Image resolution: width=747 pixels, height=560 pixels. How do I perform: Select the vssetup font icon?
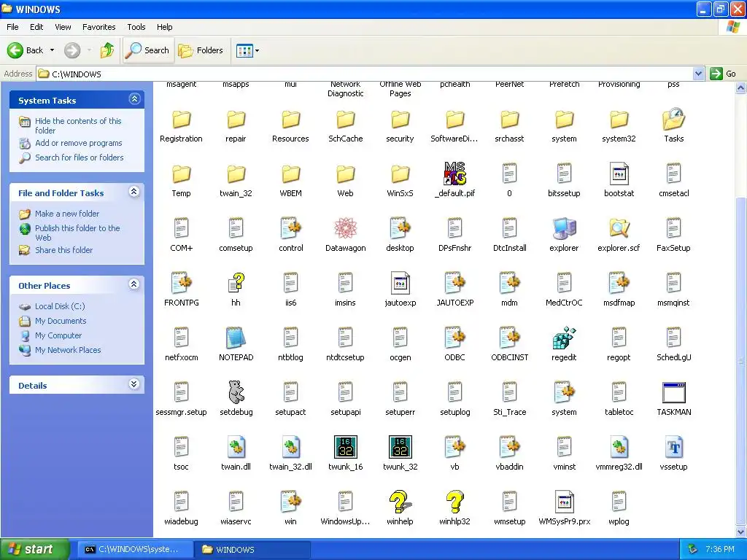click(673, 447)
